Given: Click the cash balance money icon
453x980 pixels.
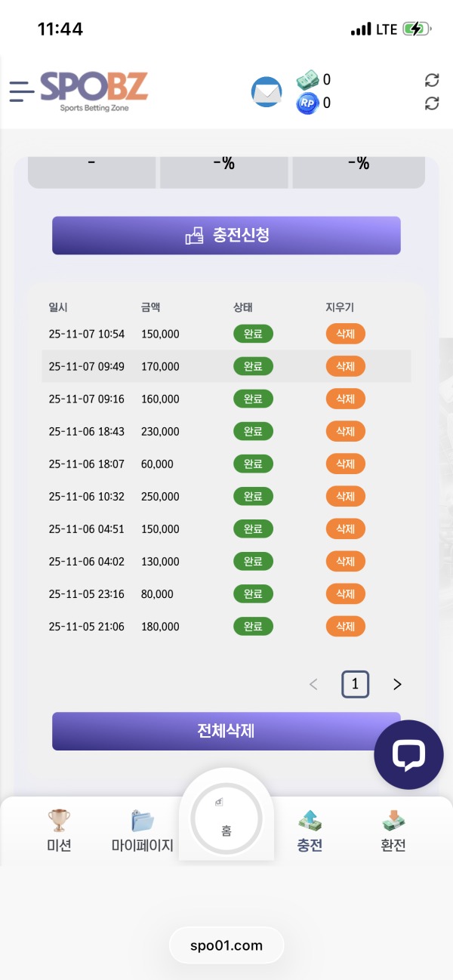Looking at the screenshot, I should (x=305, y=79).
